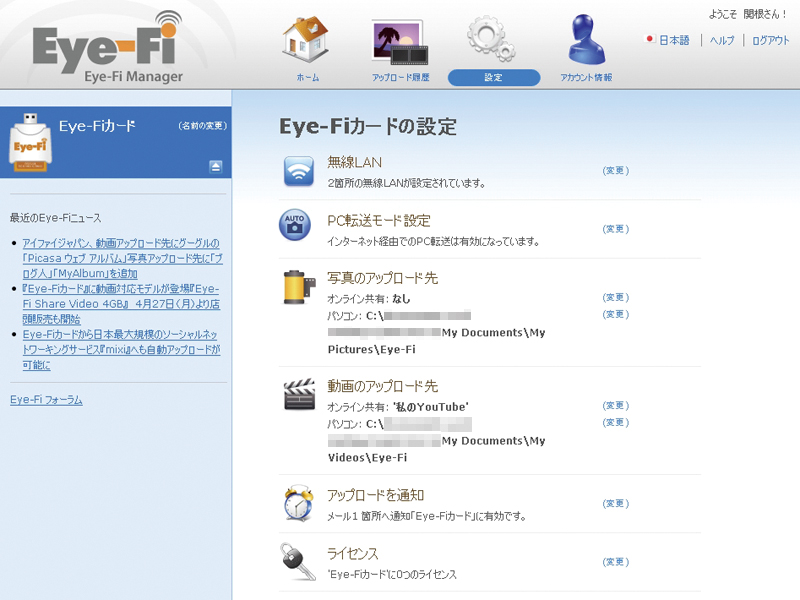Click 変更 for photo パソコン folder path
Screen dimensions: 800x600
pyautogui.click(x=616, y=314)
